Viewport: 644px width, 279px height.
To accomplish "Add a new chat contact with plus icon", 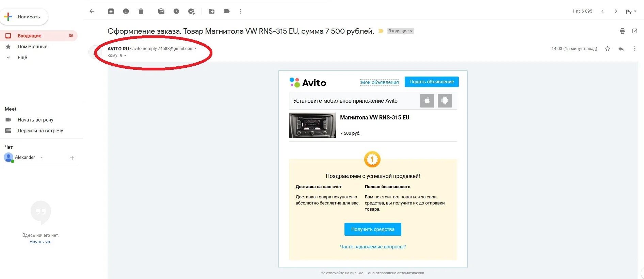I will 72,158.
